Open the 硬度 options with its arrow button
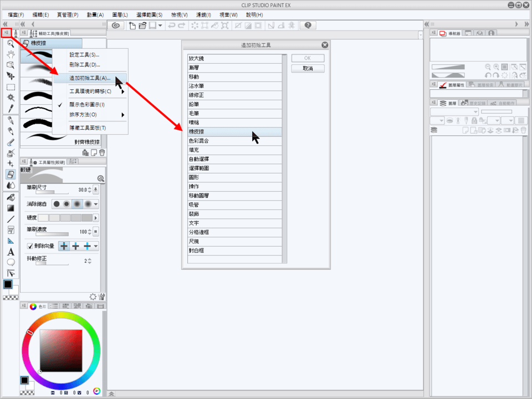 coord(96,217)
